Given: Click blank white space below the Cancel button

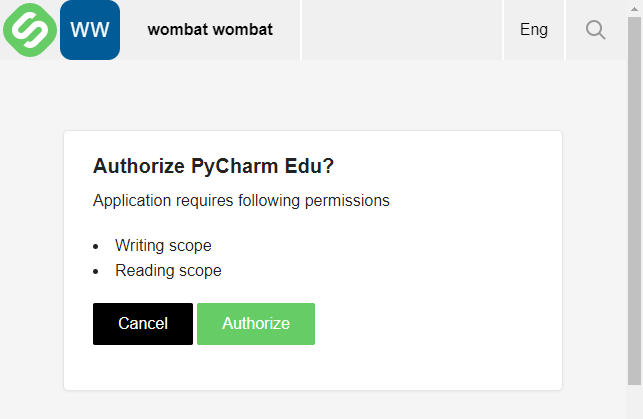Looking at the screenshot, I should pyautogui.click(x=142, y=368).
